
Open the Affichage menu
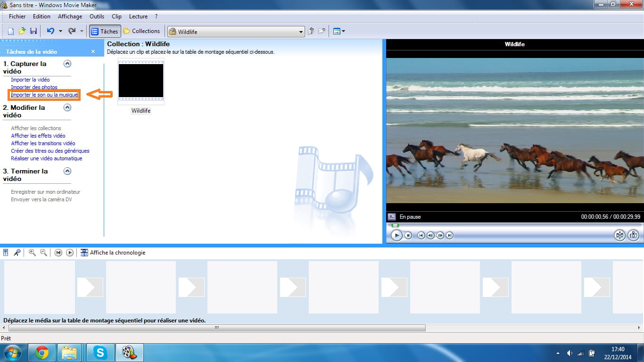(x=70, y=16)
